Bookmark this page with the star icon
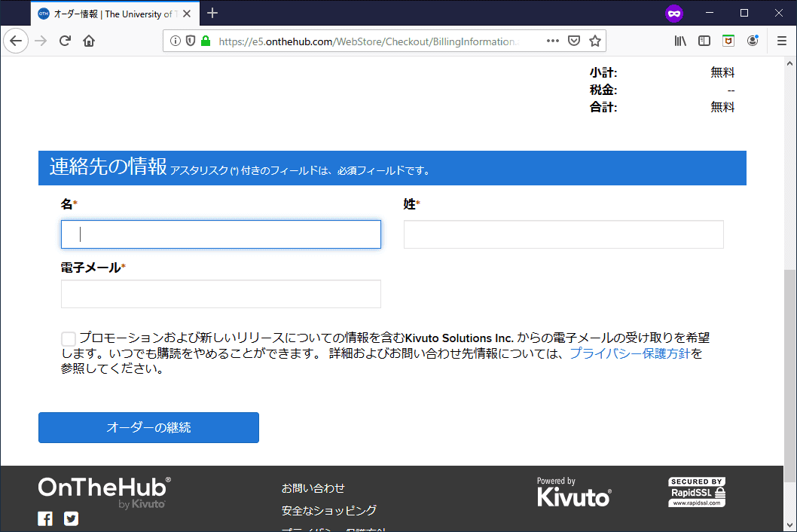 (594, 41)
